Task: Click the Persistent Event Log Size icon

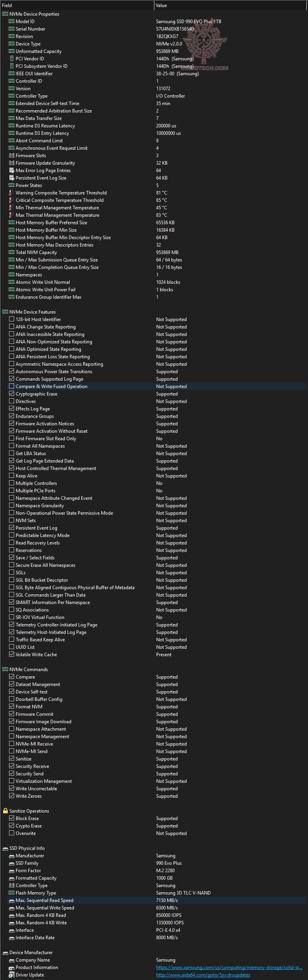Action: [11, 178]
